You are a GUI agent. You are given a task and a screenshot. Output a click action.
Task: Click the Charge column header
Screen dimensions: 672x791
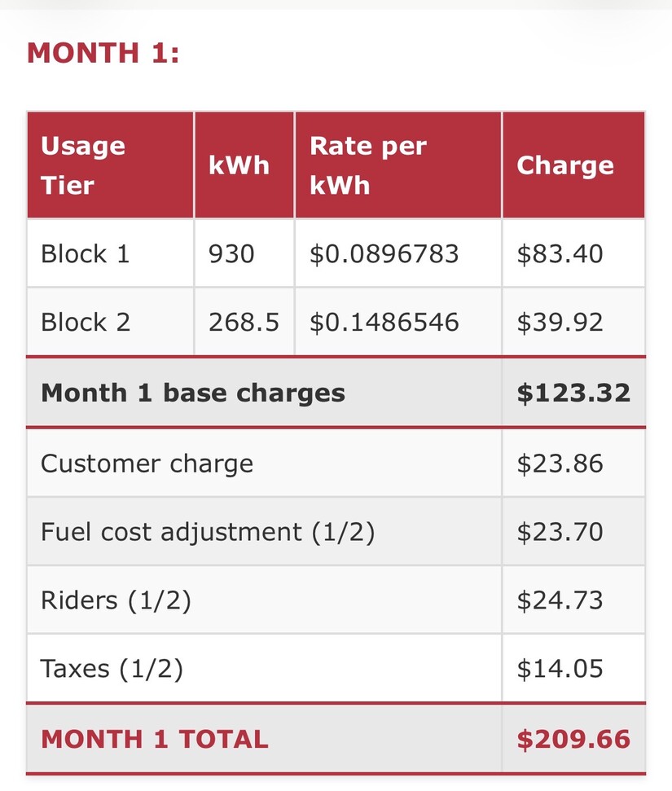[x=573, y=165]
